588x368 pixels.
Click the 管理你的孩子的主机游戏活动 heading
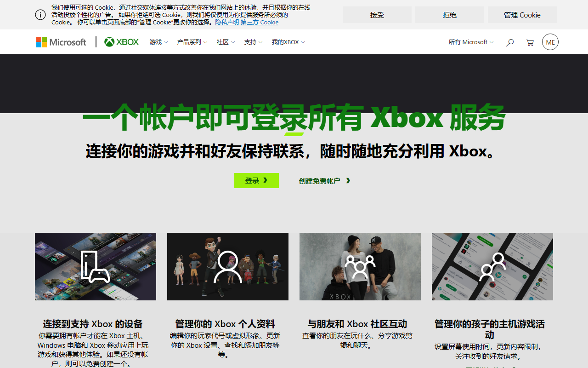(x=490, y=329)
